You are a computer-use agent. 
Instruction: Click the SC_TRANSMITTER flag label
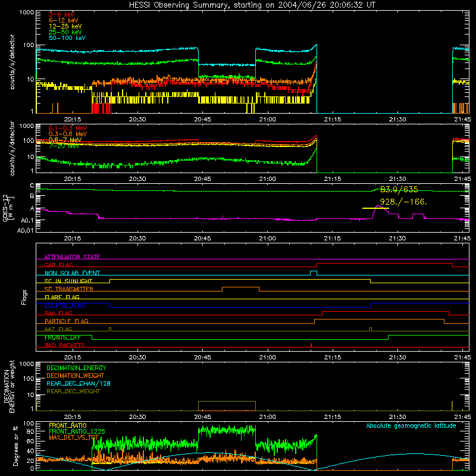[69, 289]
